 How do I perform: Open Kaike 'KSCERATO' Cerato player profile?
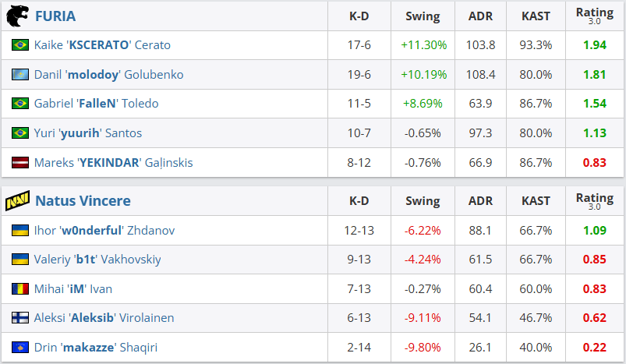point(102,45)
